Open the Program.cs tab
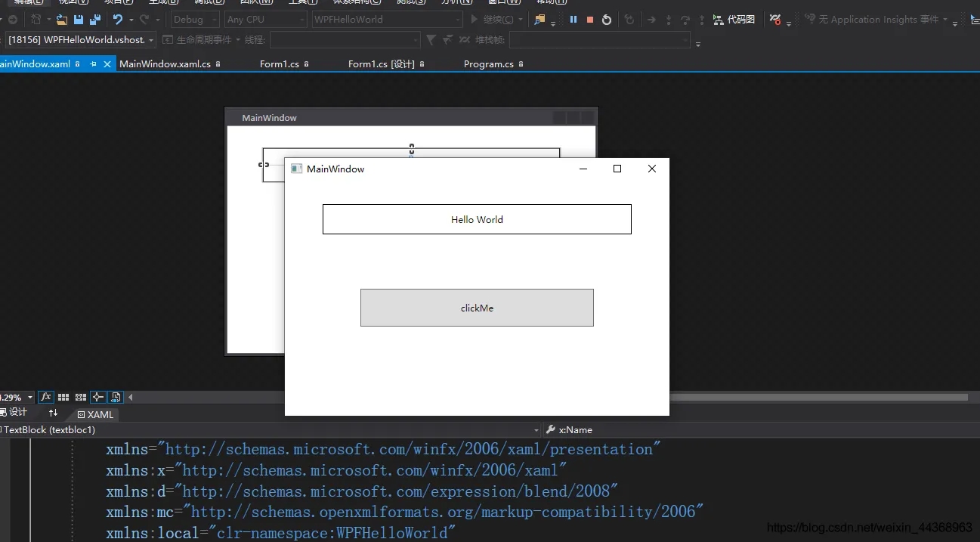 coord(488,64)
